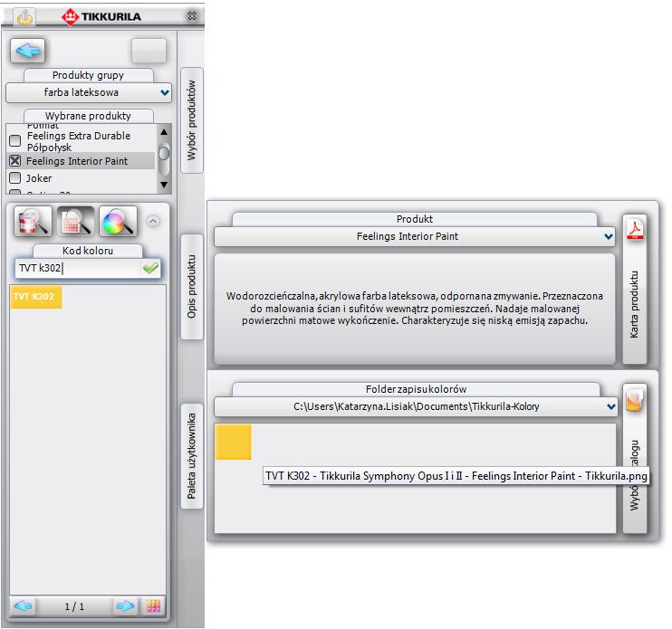Click the Folder zapisu kolorów header label
Viewport: 672px width, 629px height.
pos(416,390)
